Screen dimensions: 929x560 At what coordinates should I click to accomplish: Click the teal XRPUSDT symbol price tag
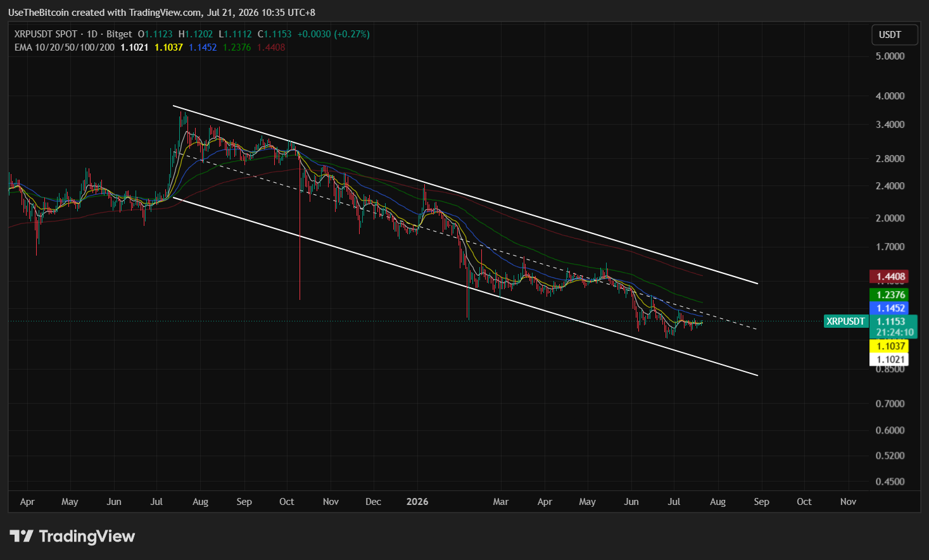click(x=845, y=321)
